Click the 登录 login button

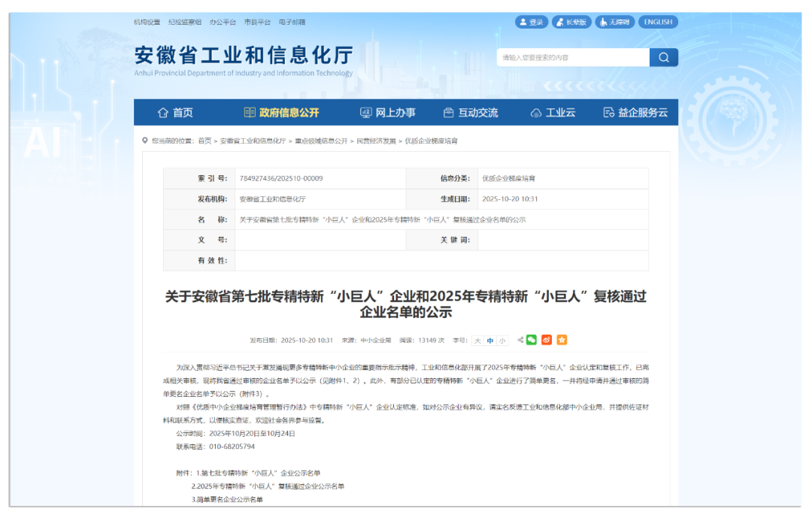click(x=532, y=21)
